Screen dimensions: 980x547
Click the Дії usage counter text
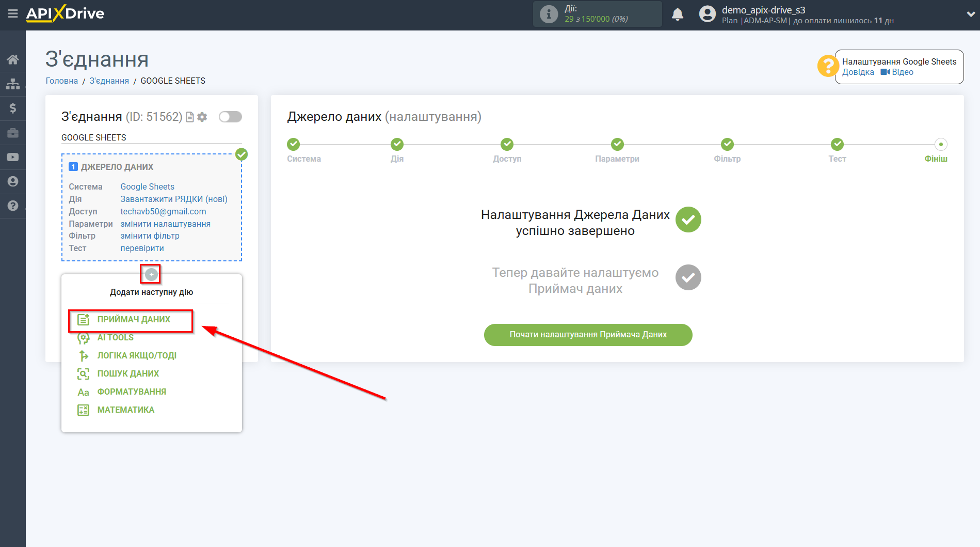pyautogui.click(x=596, y=14)
